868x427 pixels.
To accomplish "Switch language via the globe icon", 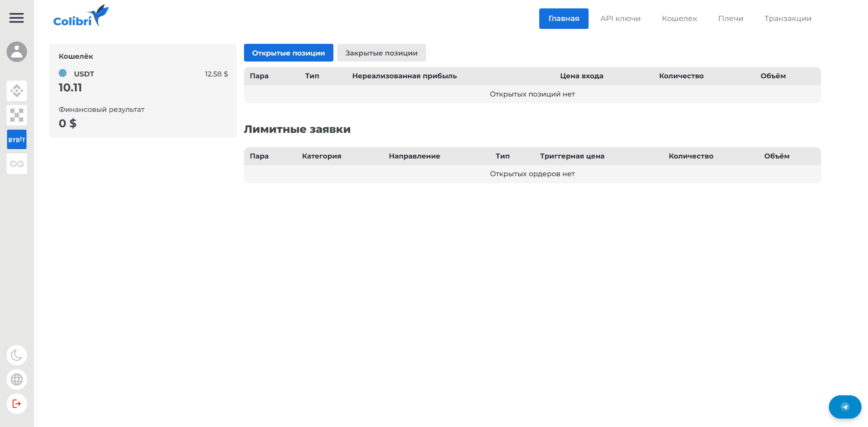I will [17, 379].
